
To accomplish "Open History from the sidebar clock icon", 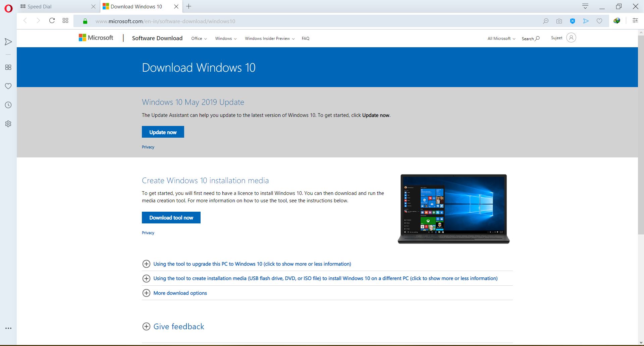I will pos(8,105).
